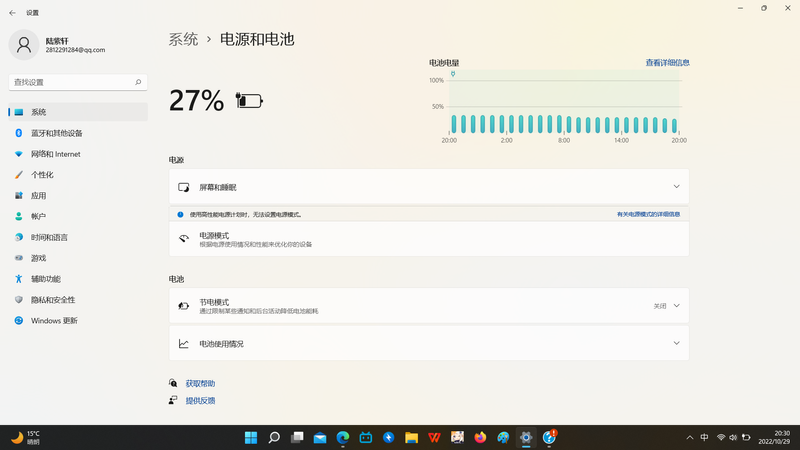Expand Battery usage (电池使用情况) section
The height and width of the screenshot is (450, 800).
point(428,344)
